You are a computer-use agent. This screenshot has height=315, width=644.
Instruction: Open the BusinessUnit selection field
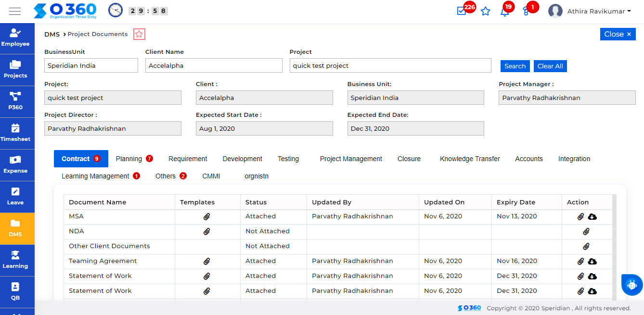[x=91, y=65]
